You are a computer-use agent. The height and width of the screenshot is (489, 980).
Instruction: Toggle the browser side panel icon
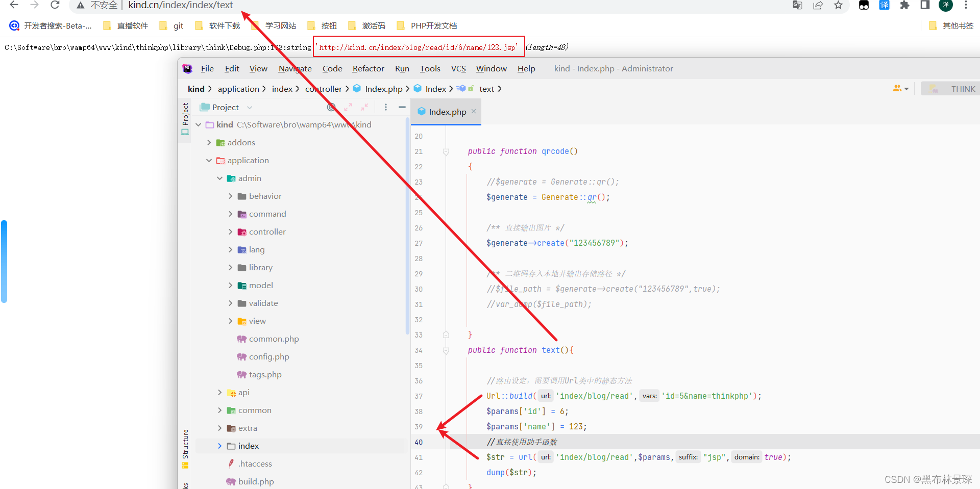(x=925, y=5)
